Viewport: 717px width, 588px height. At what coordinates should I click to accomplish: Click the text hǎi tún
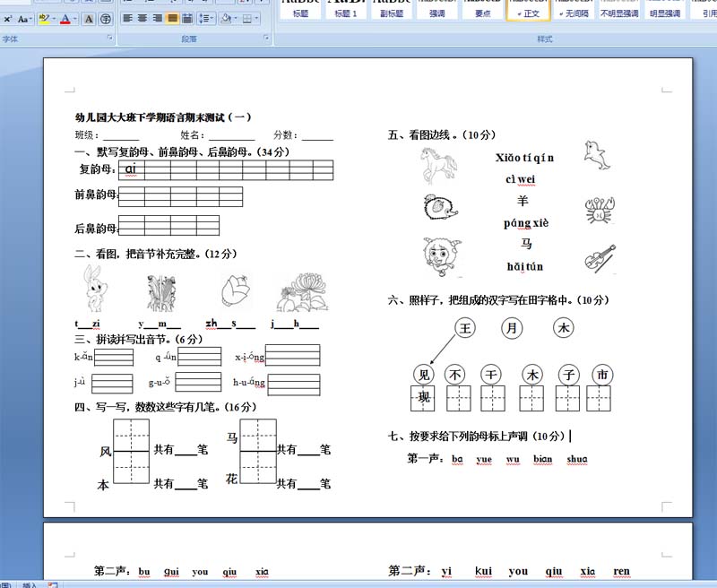click(x=525, y=266)
